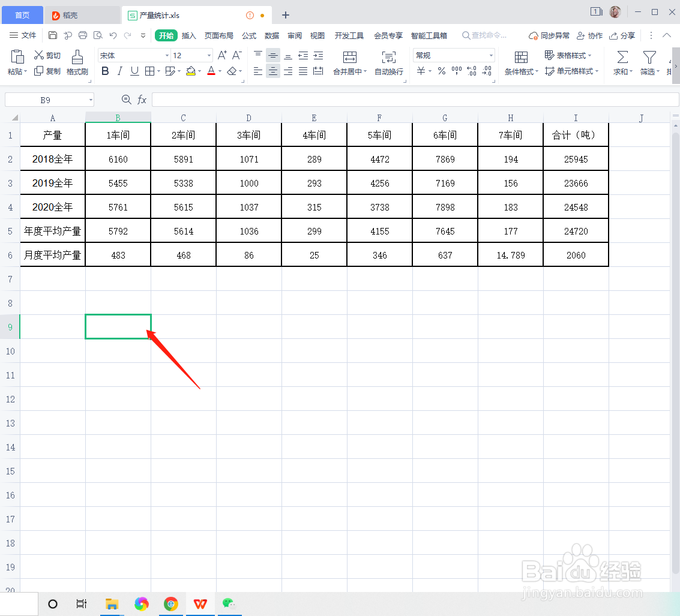Open Cell Style (单元格样式) dropdown

click(x=571, y=71)
